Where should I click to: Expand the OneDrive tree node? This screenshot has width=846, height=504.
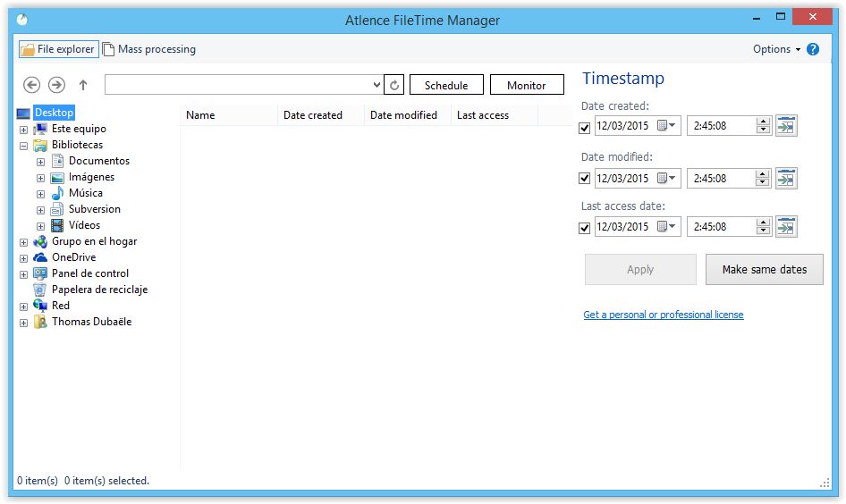pos(24,259)
